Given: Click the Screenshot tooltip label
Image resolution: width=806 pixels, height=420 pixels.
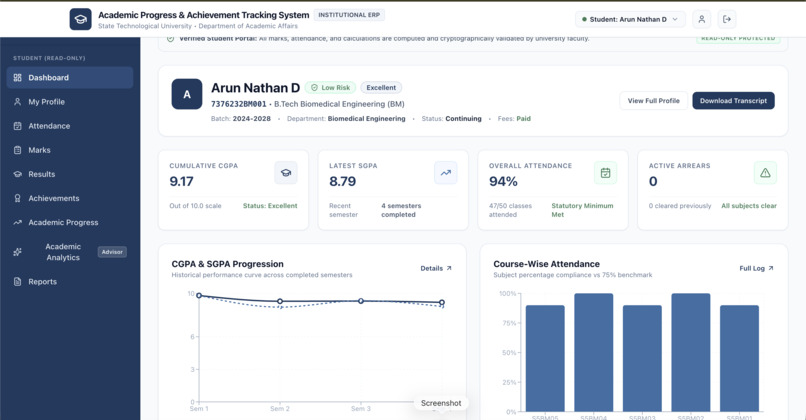Looking at the screenshot, I should point(441,403).
